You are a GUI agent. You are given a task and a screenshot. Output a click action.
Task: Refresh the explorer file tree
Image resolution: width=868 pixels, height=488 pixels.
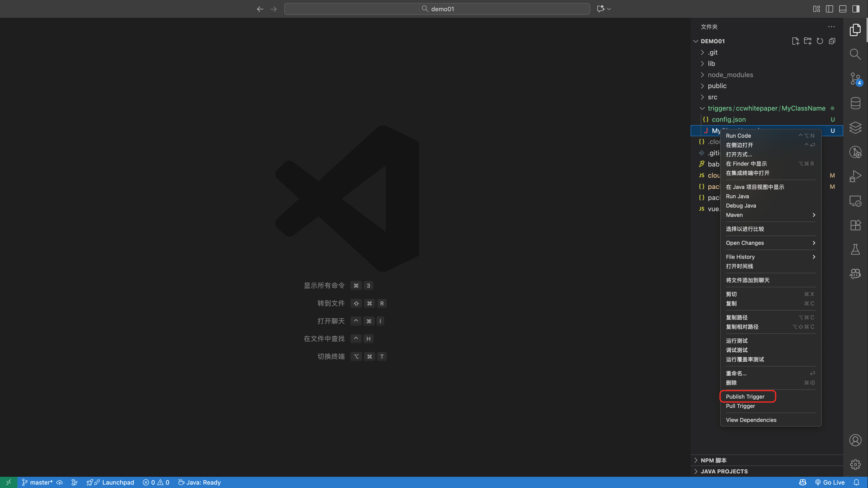(x=819, y=41)
